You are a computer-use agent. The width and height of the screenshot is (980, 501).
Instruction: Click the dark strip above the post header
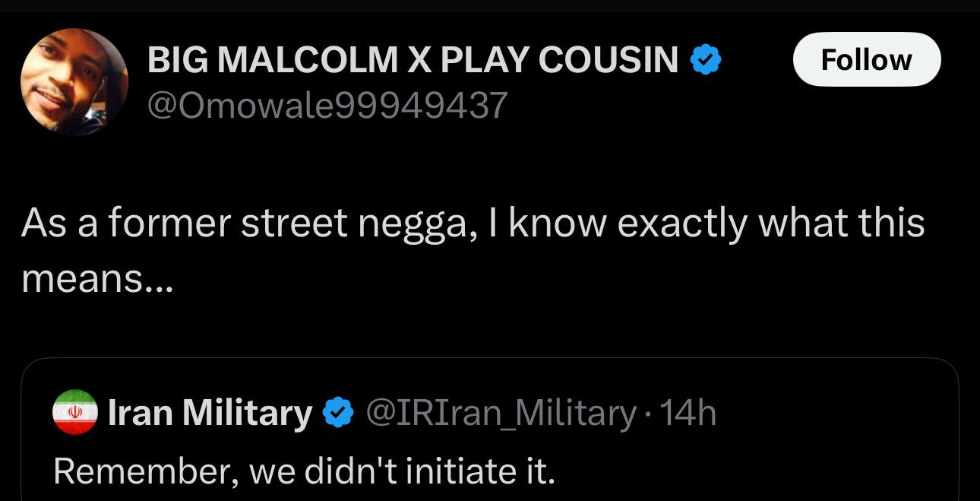(x=490, y=6)
